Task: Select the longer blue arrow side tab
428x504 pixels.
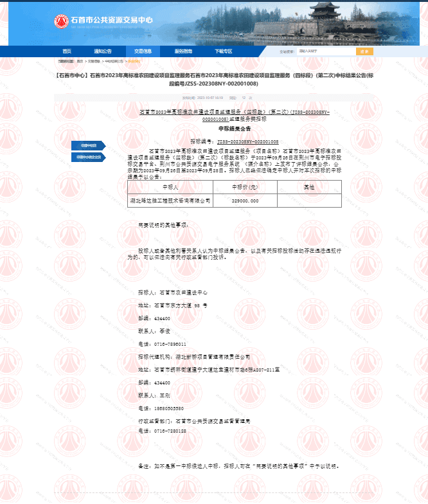Action: point(89,157)
